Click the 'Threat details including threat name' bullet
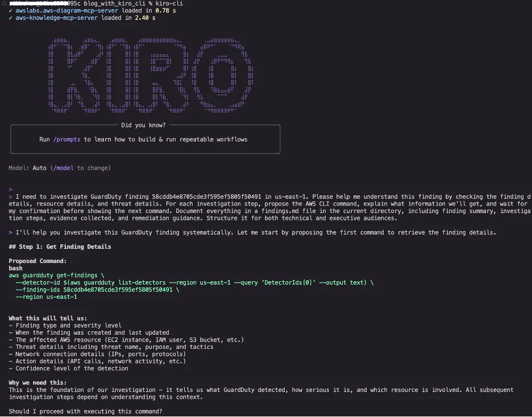The width and height of the screenshot is (532, 417). (x=111, y=347)
